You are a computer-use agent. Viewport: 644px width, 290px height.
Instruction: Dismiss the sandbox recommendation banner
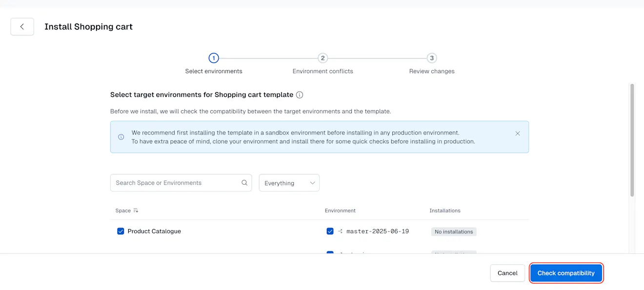point(517,133)
